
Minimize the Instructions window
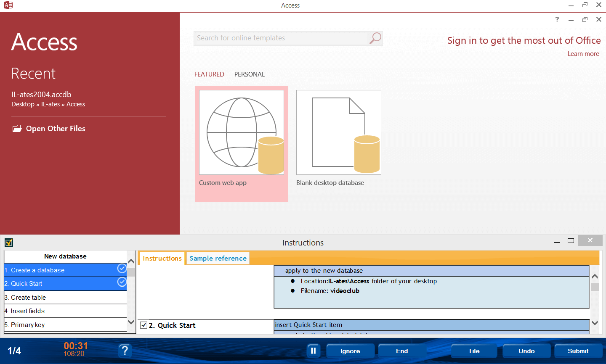tap(557, 242)
